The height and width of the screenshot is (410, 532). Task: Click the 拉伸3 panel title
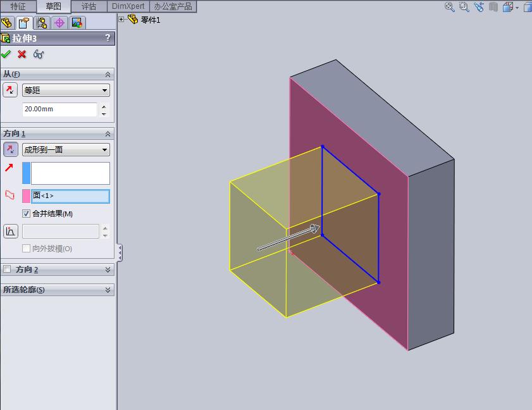[25, 38]
